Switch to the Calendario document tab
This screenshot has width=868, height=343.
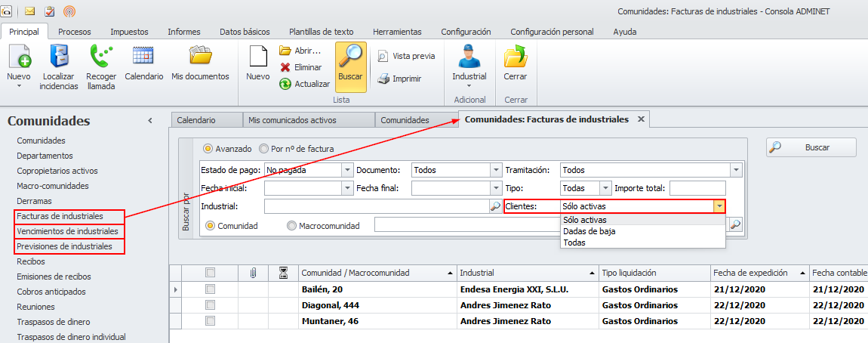click(207, 119)
